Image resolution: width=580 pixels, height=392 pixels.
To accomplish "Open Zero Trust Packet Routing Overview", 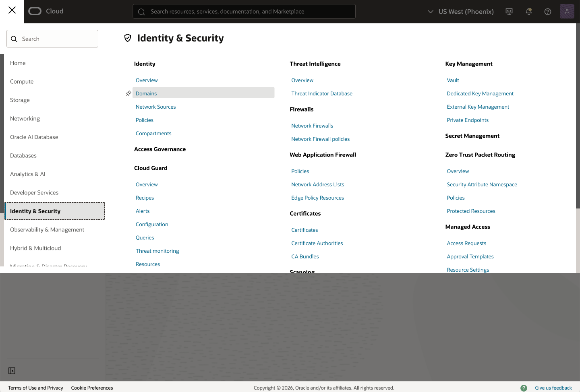I will click(458, 171).
